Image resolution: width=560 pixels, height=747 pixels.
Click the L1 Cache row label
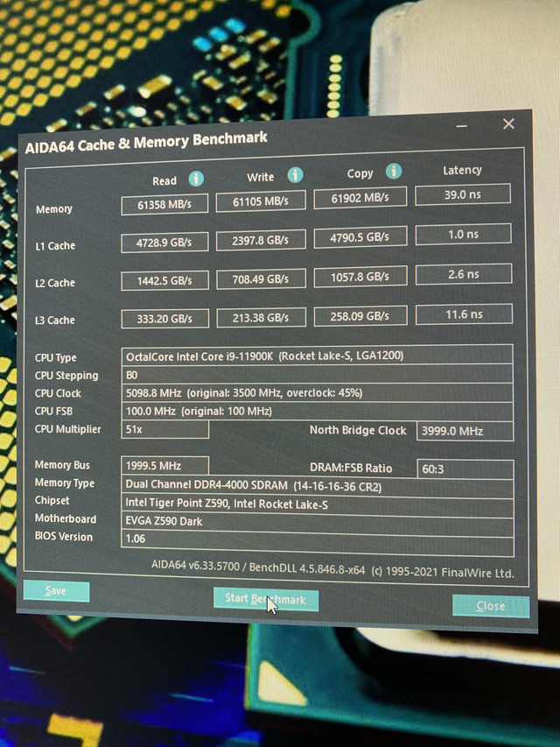tap(55, 246)
